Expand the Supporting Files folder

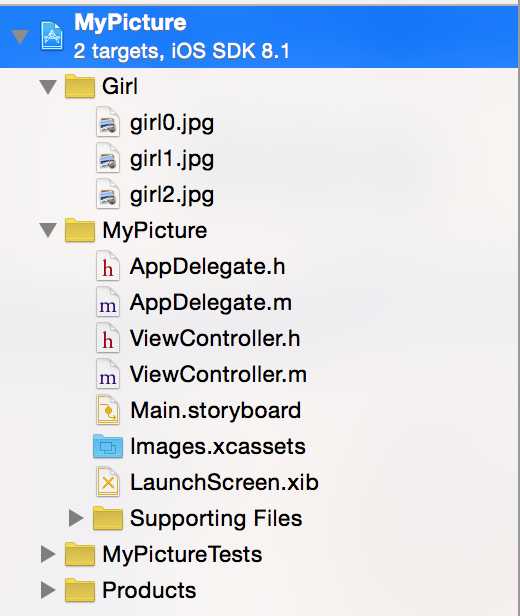pos(75,518)
